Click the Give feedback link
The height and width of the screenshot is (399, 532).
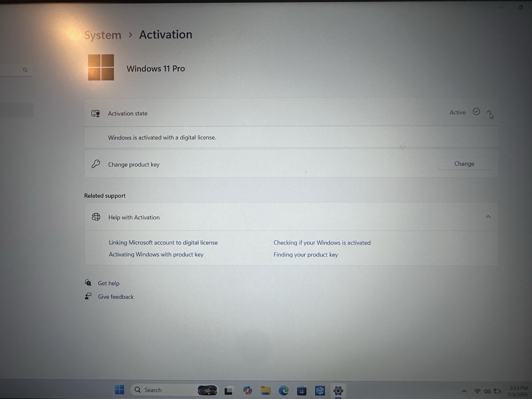[116, 297]
